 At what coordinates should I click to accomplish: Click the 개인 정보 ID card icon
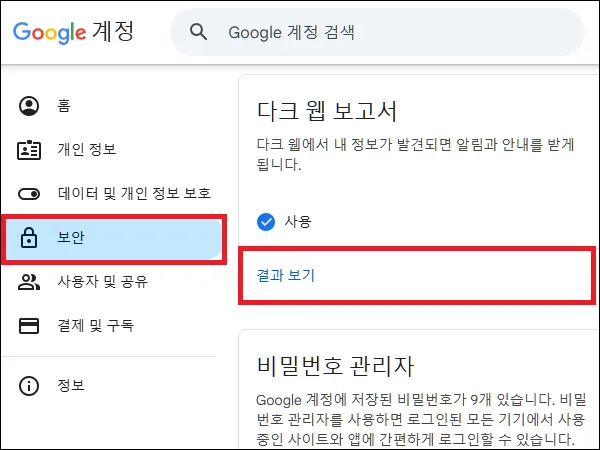point(29,150)
